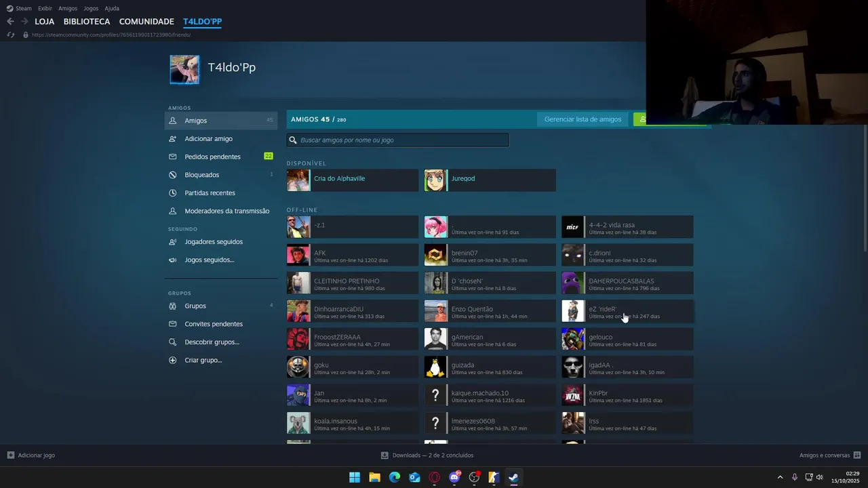Open friend KinPbr
Image resolution: width=868 pixels, height=488 pixels.
pos(627,395)
